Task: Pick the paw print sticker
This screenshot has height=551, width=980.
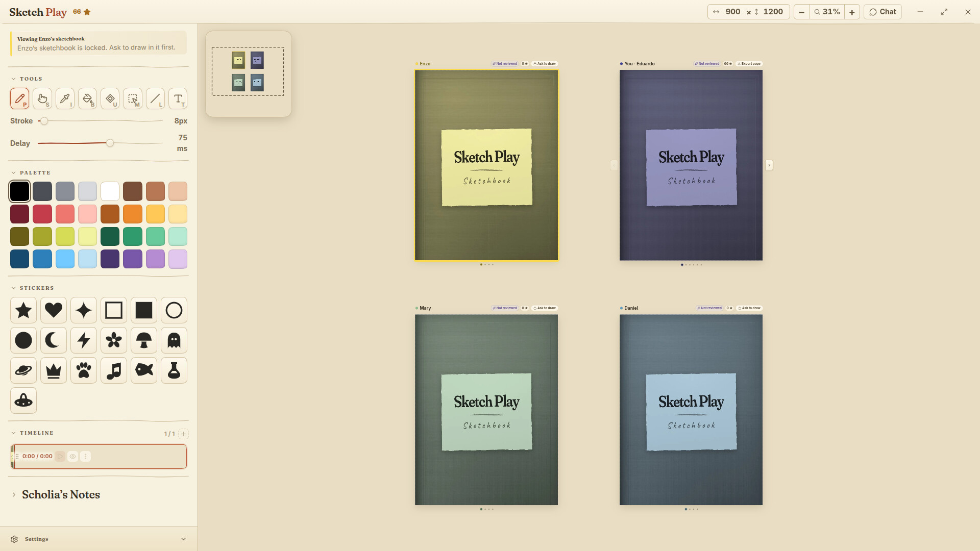Action: pyautogui.click(x=84, y=370)
